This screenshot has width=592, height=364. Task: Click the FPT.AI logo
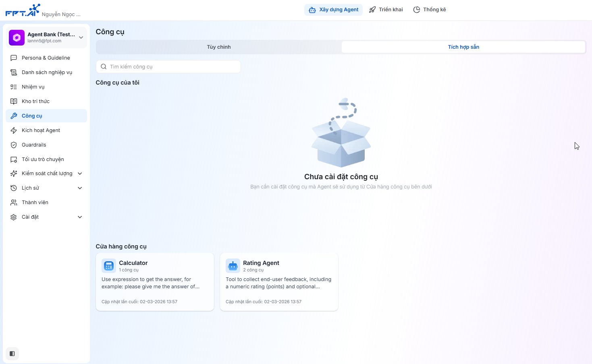[23, 10]
